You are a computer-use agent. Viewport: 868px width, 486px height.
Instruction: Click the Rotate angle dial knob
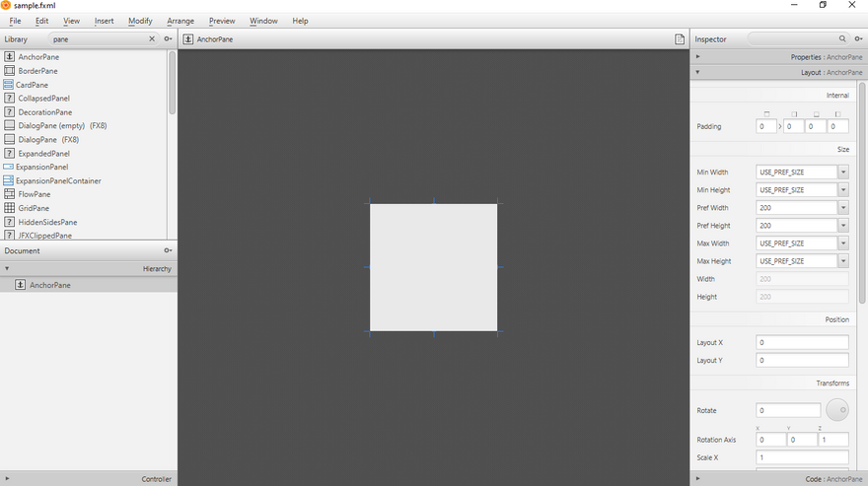(836, 410)
